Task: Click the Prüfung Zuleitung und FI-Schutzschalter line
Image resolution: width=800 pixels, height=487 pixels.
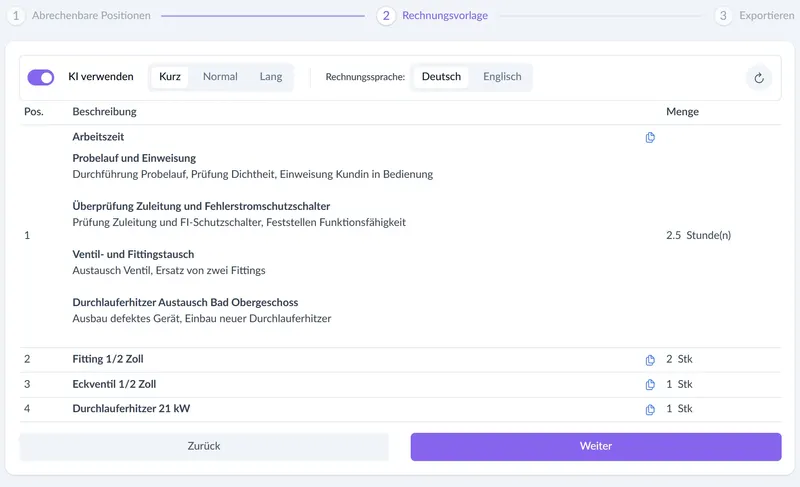Action: pos(239,222)
